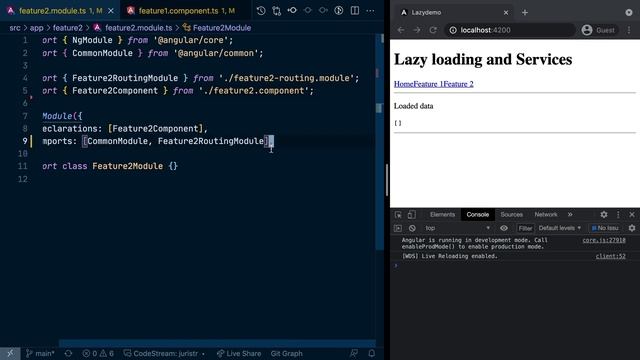Switch to Console tab in DevTools
The height and width of the screenshot is (360, 640).
[478, 214]
